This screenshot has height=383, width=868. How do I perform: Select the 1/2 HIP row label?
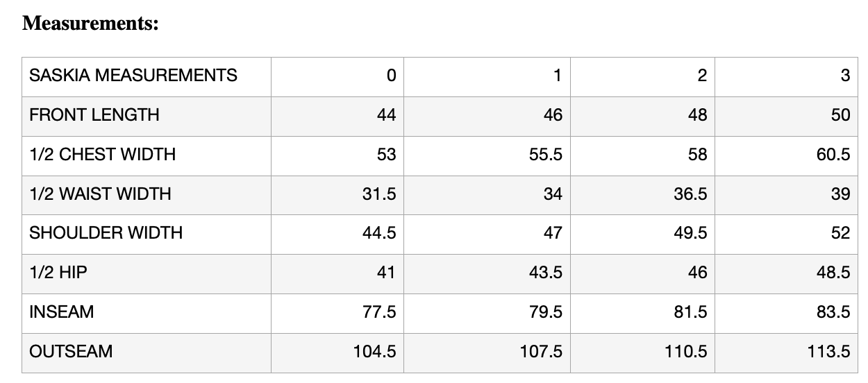58,273
